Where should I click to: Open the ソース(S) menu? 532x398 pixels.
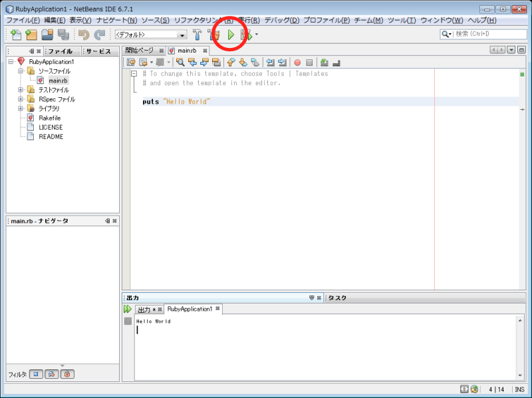click(x=156, y=20)
